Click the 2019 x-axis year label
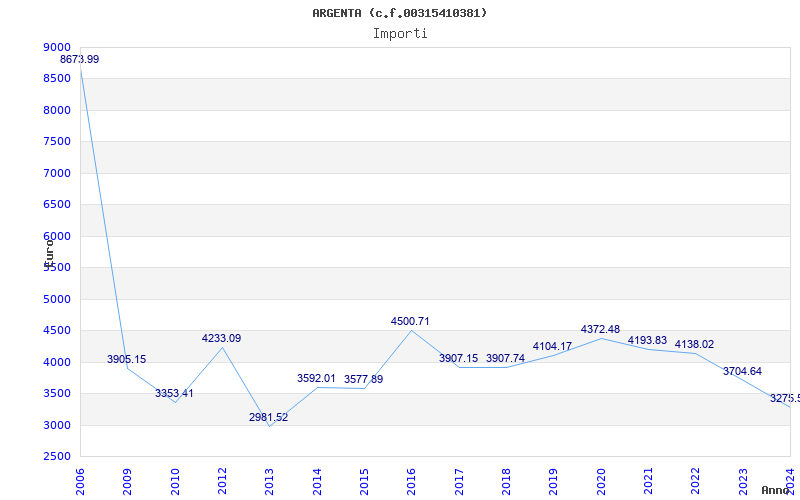This screenshot has height=500, width=800. point(553,482)
